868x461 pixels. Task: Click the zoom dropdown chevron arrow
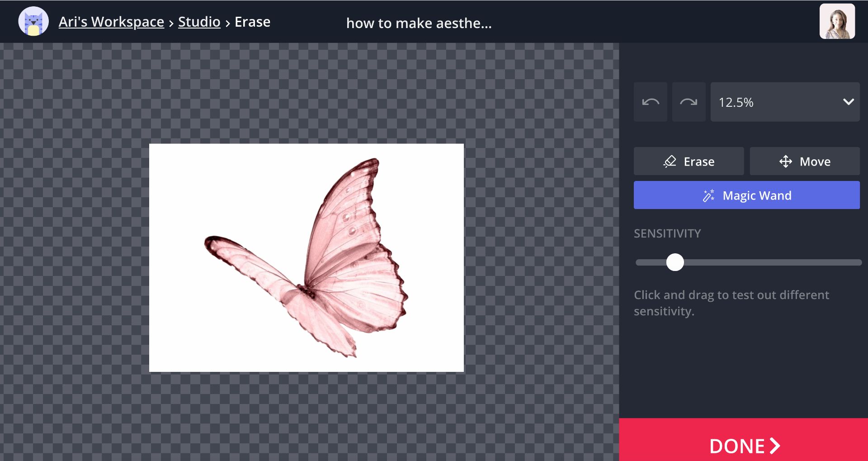click(x=848, y=102)
